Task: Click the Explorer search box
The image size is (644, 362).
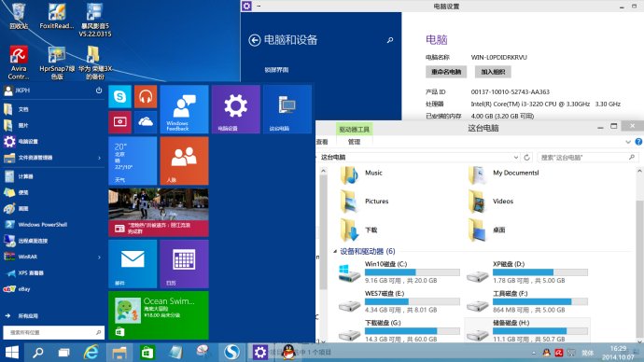Action: (x=588, y=157)
